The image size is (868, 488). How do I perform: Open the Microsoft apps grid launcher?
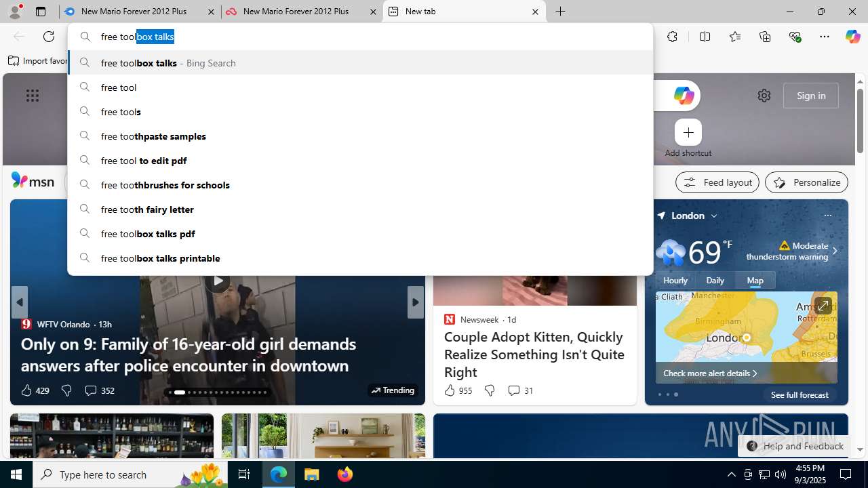(33, 96)
